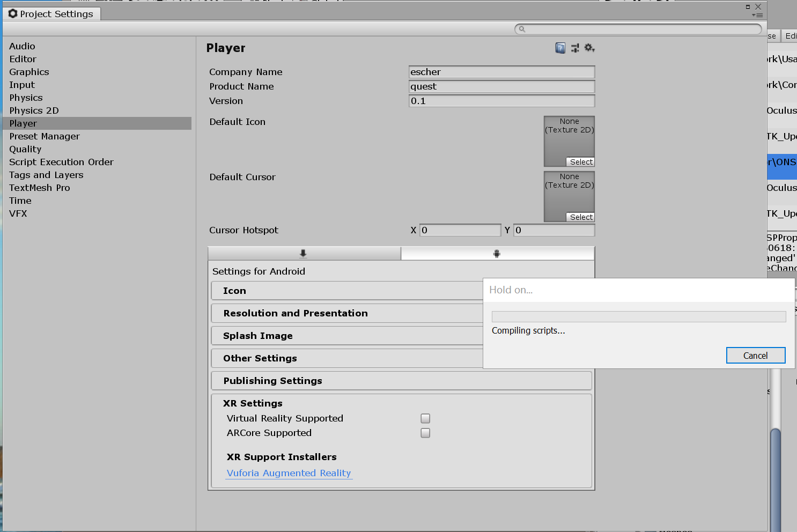Expand the Splash Image section
The width and height of the screenshot is (797, 532).
(x=347, y=336)
